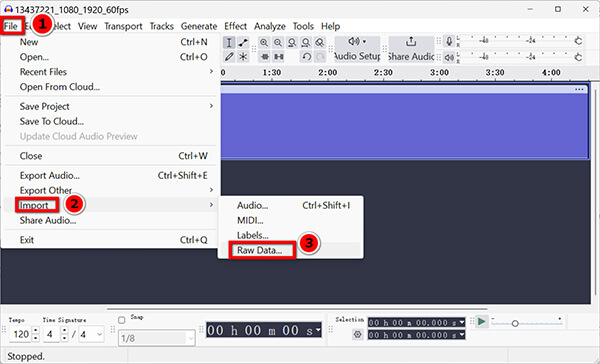The width and height of the screenshot is (600, 364).
Task: Click the greyed Redo arrow icon
Action: [x=320, y=57]
